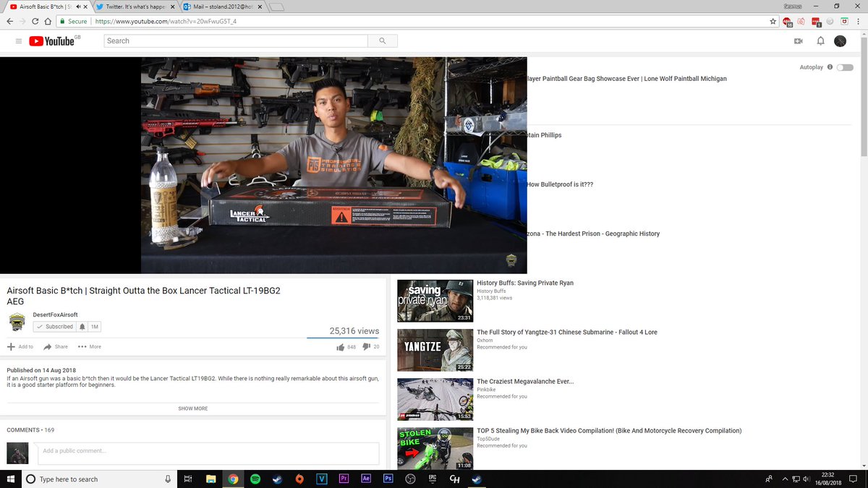Open How Bulletproof is it??? video
The width and height of the screenshot is (868, 488).
coord(560,184)
